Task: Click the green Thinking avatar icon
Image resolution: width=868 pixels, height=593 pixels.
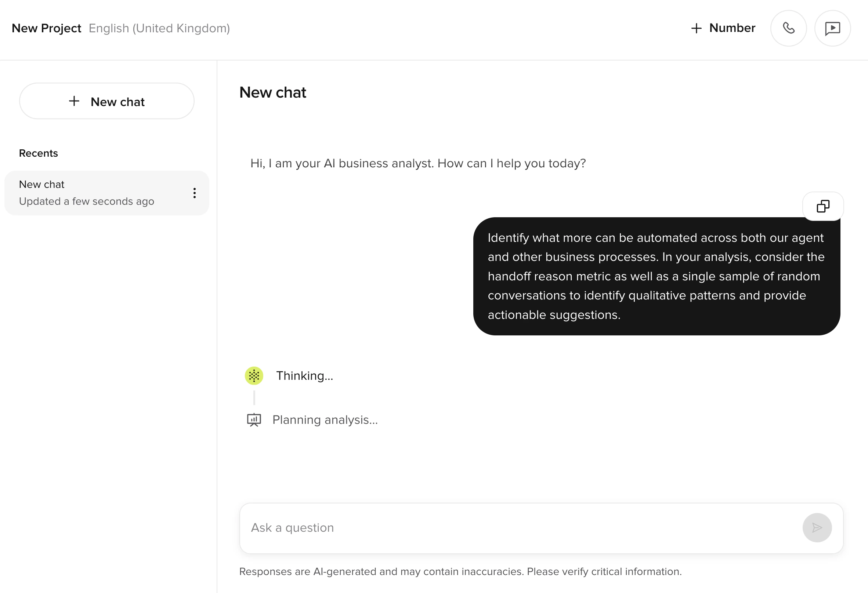Action: pyautogui.click(x=254, y=375)
